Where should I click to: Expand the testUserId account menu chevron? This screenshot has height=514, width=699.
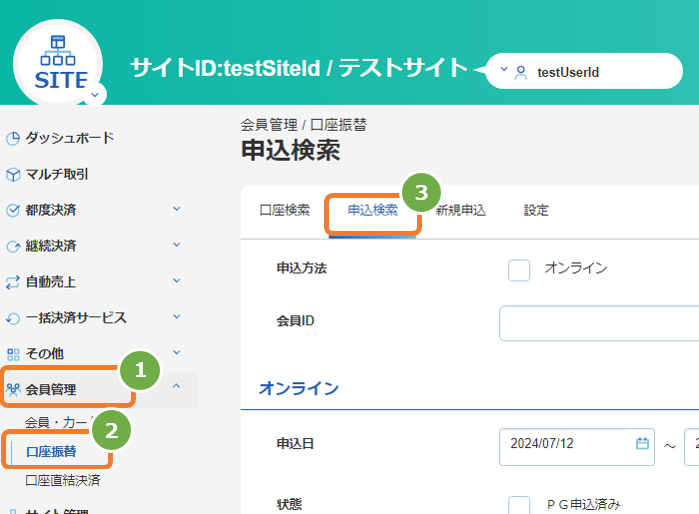click(504, 69)
